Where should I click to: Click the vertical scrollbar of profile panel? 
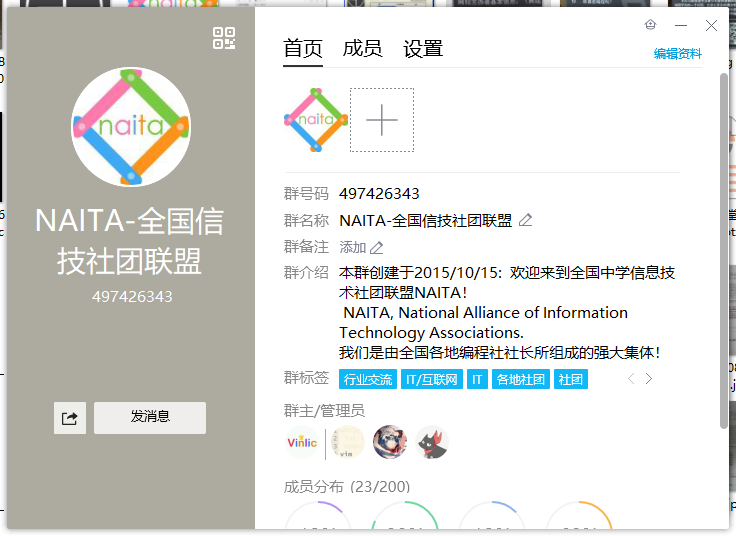[x=724, y=250]
